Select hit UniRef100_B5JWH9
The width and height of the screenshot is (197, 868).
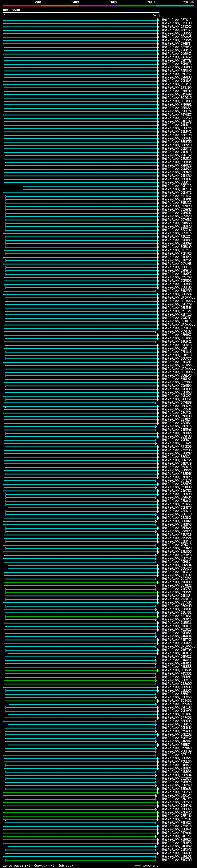pos(176,487)
